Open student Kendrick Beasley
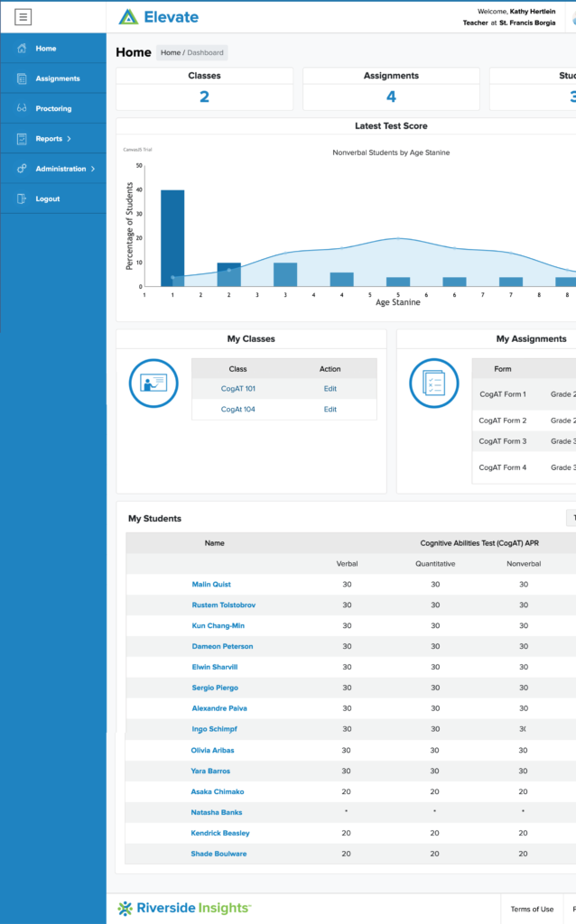This screenshot has width=576, height=924. 220,833
